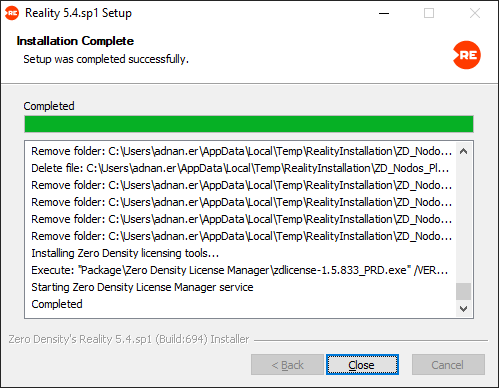
Task: Close the setup window with X icon
Action: click(475, 13)
